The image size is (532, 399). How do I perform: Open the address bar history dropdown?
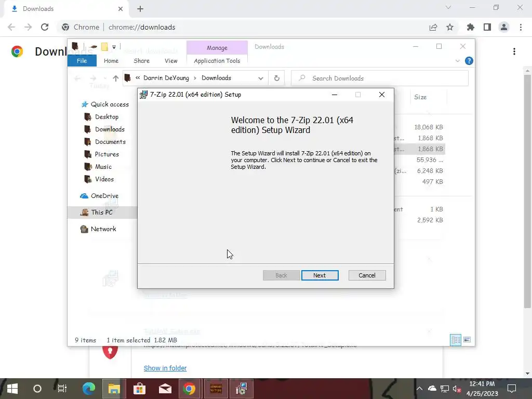[261, 78]
